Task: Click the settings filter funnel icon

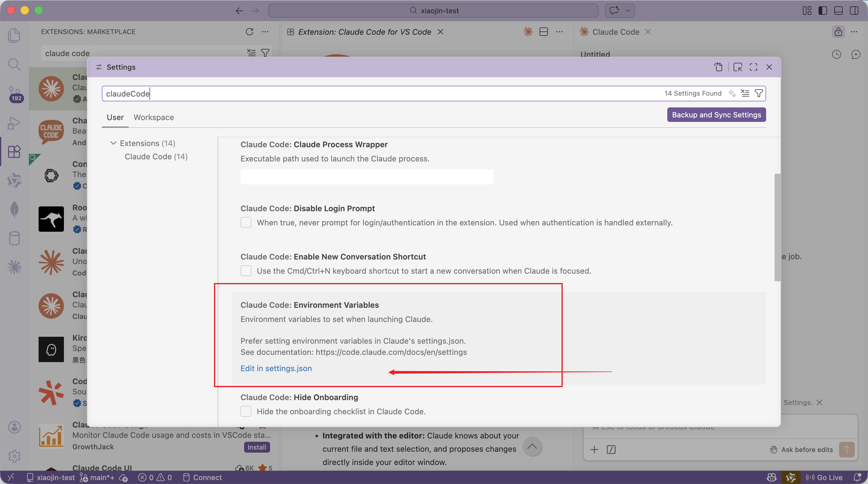Action: point(759,94)
